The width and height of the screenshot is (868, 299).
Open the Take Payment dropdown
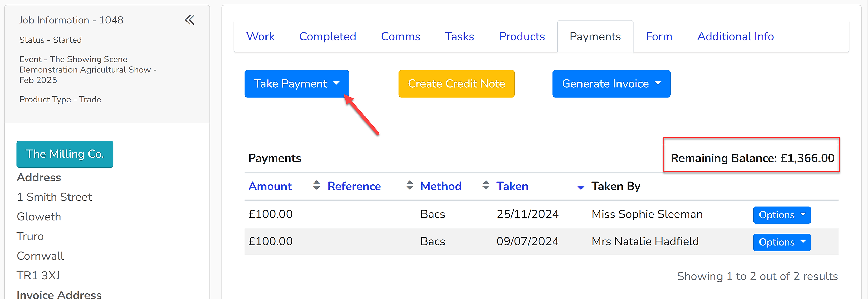(297, 84)
